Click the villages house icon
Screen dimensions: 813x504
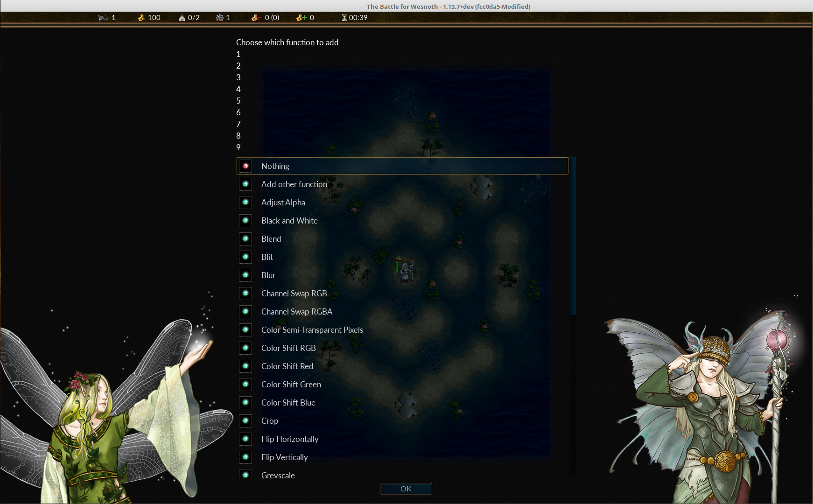(x=182, y=18)
